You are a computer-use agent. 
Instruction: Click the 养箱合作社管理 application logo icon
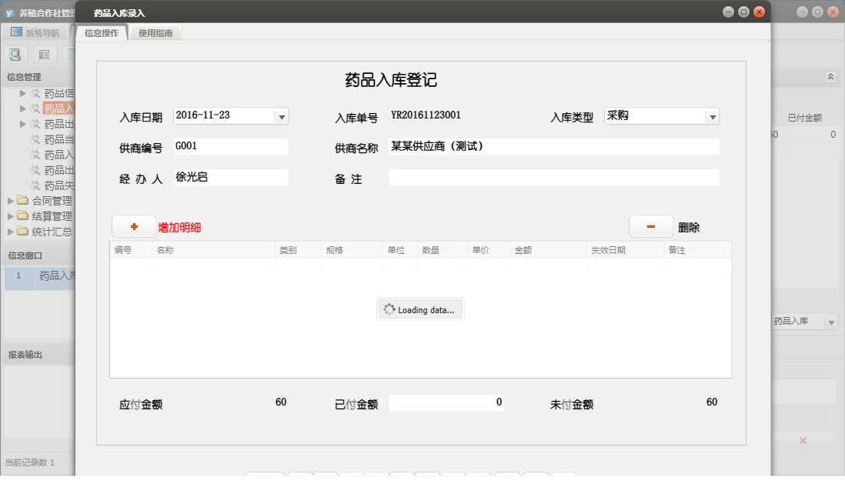tap(9, 11)
